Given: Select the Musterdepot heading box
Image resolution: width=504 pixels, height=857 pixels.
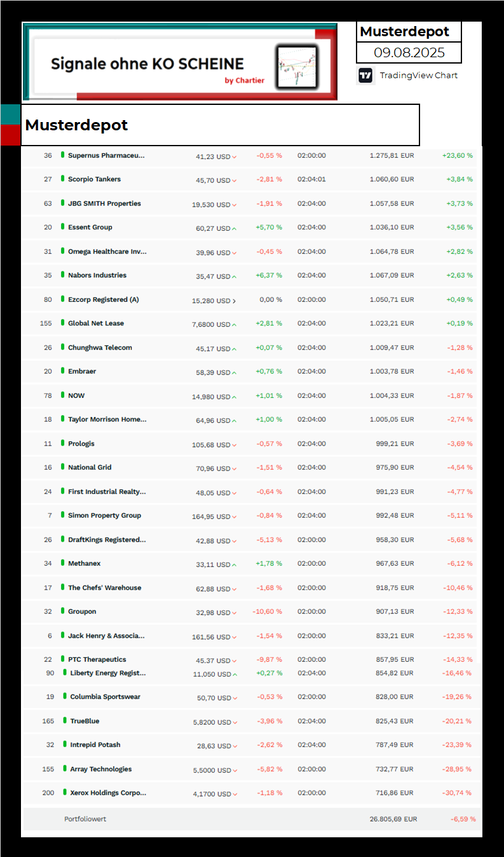Looking at the screenshot, I should coord(221,125).
